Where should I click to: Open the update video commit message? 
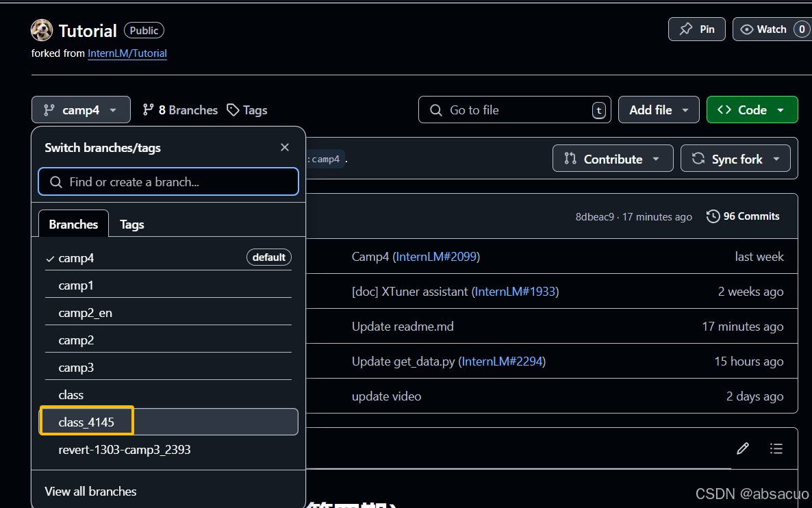click(x=386, y=396)
